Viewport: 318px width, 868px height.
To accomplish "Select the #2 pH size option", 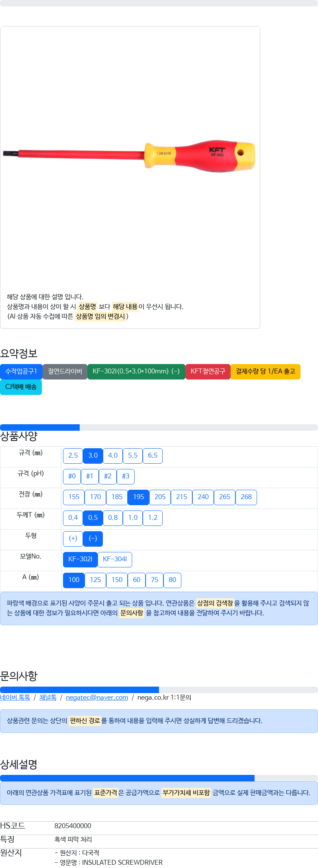I will point(108,476).
